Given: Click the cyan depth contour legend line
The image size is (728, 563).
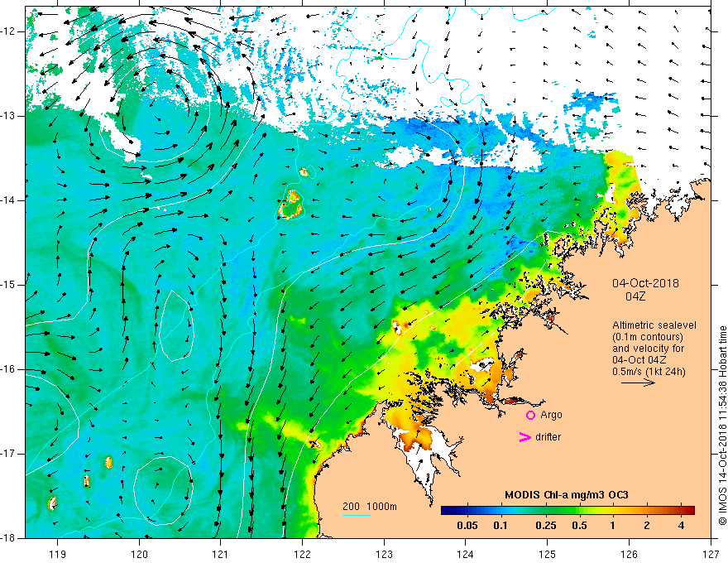Looking at the screenshot, I should (357, 515).
